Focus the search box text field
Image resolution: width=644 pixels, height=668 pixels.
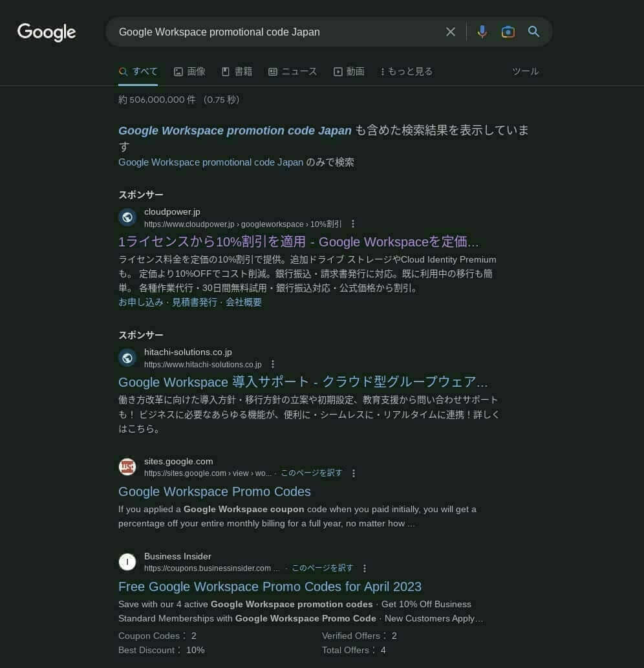[277, 32]
